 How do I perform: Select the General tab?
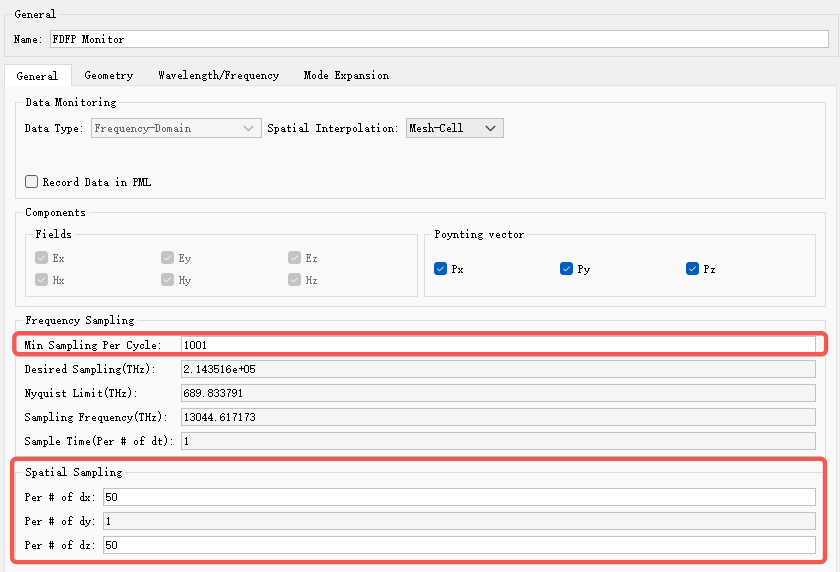(x=38, y=76)
